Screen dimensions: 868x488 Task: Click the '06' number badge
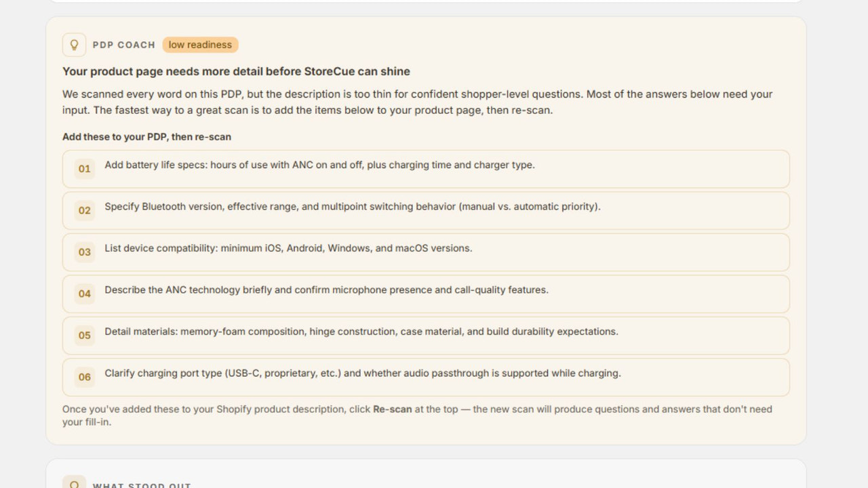tap(84, 378)
